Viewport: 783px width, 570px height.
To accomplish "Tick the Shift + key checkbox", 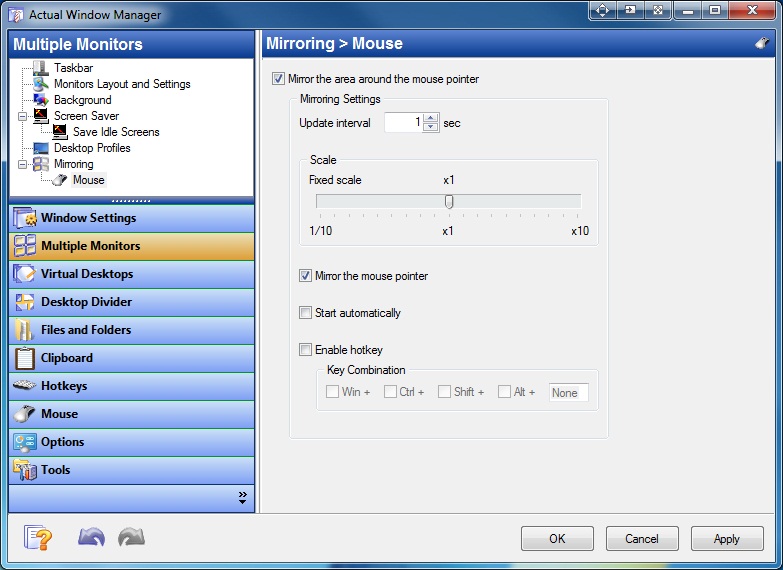I will [x=444, y=392].
